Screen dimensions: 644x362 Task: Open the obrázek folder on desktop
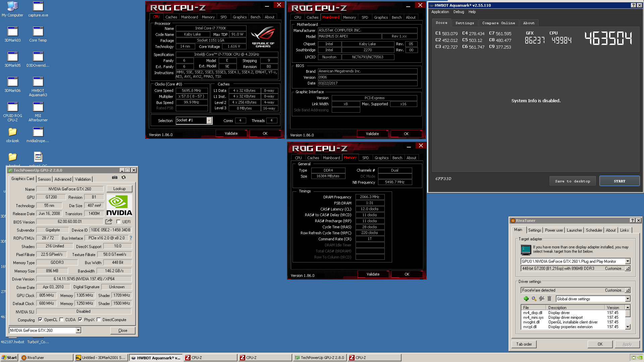coord(12,135)
